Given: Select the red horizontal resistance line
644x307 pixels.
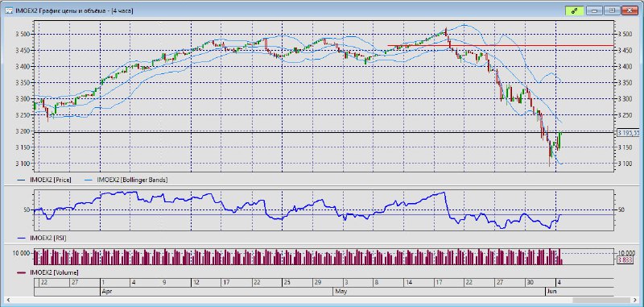Looking at the screenshot, I should pyautogui.click(x=501, y=45).
